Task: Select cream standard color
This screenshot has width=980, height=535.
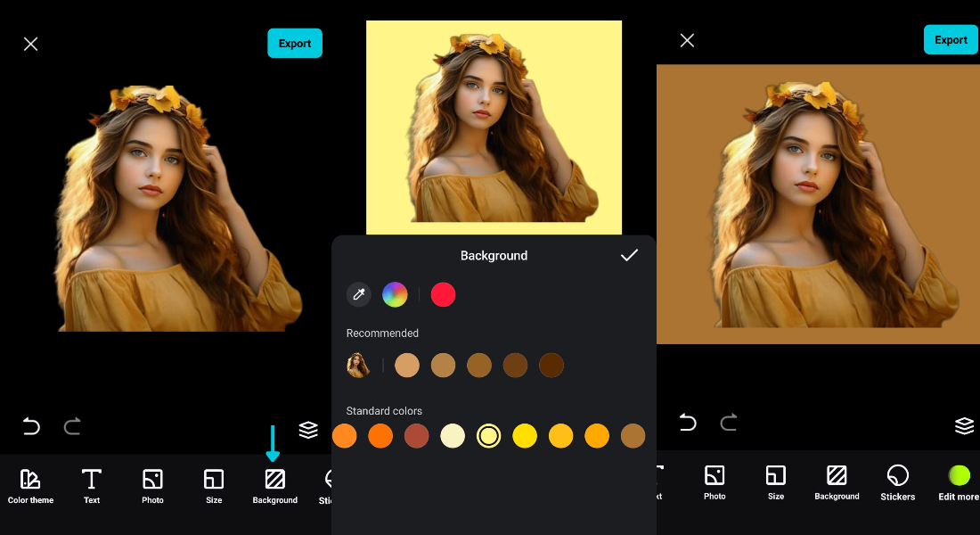Action: tap(453, 436)
